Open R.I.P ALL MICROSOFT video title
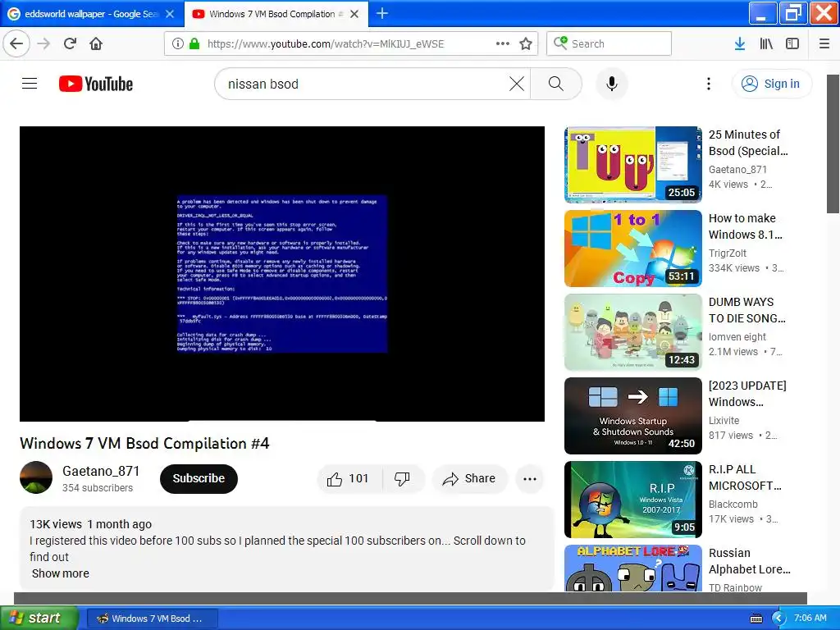 coord(745,477)
